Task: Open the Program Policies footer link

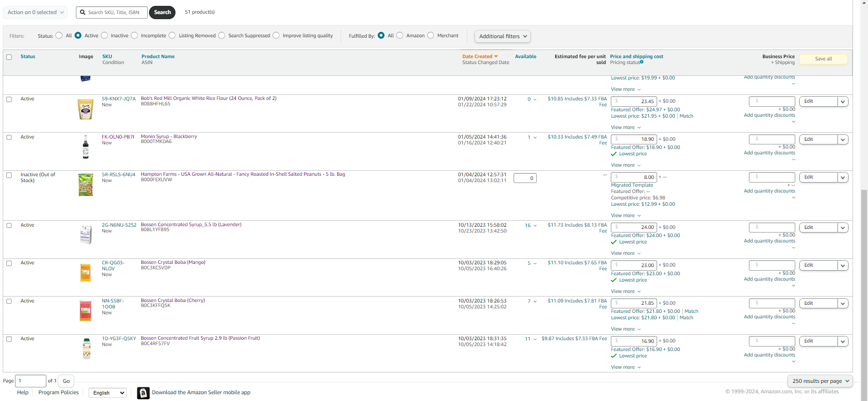Action: 59,392
